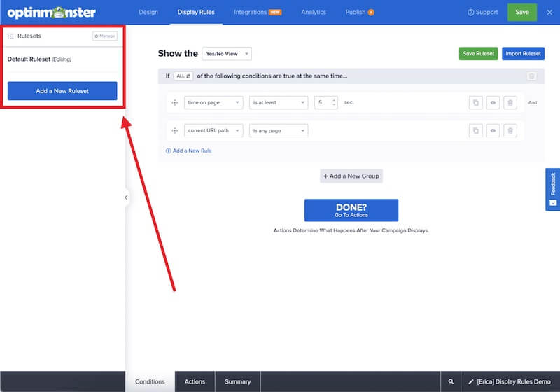The image size is (560, 392).
Task: Adjust the seconds stepper value field
Action: (x=325, y=103)
